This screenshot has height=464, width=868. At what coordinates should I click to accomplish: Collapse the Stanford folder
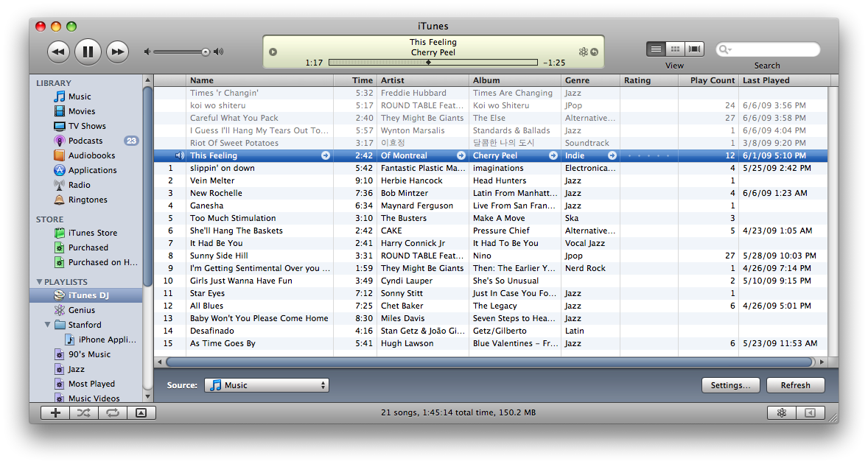[x=47, y=325]
